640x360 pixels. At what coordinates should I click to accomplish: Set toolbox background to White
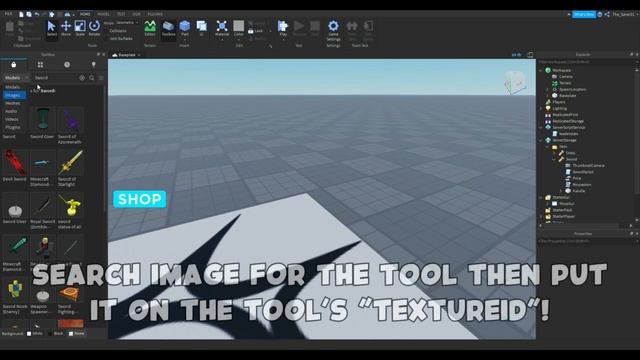pyautogui.click(x=35, y=333)
